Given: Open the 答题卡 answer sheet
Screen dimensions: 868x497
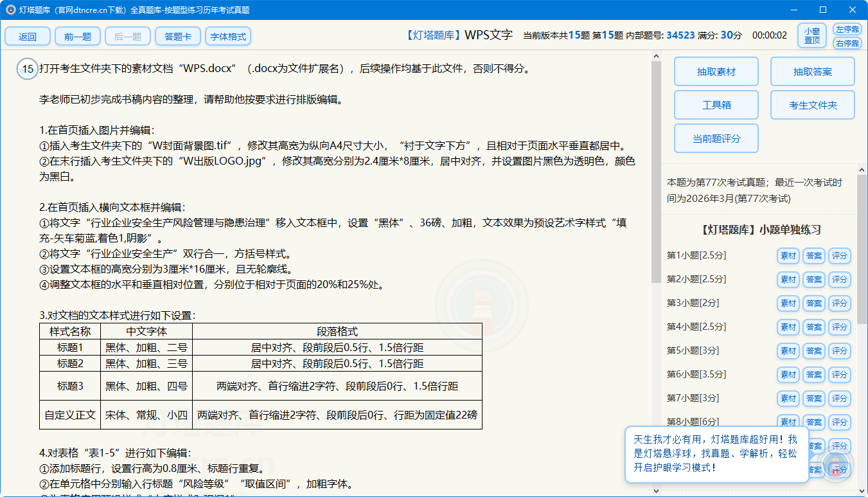Looking at the screenshot, I should pyautogui.click(x=178, y=37).
